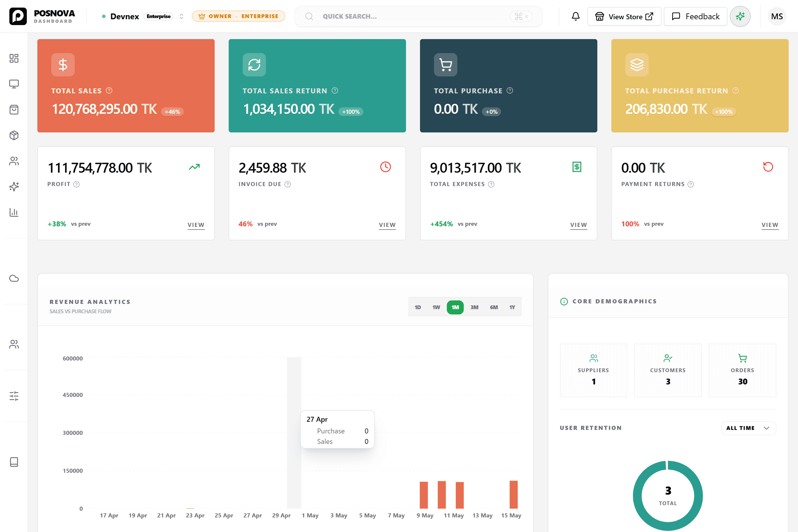The height and width of the screenshot is (532, 798).
Task: Click the Total Expenses help icon
Action: tap(491, 184)
